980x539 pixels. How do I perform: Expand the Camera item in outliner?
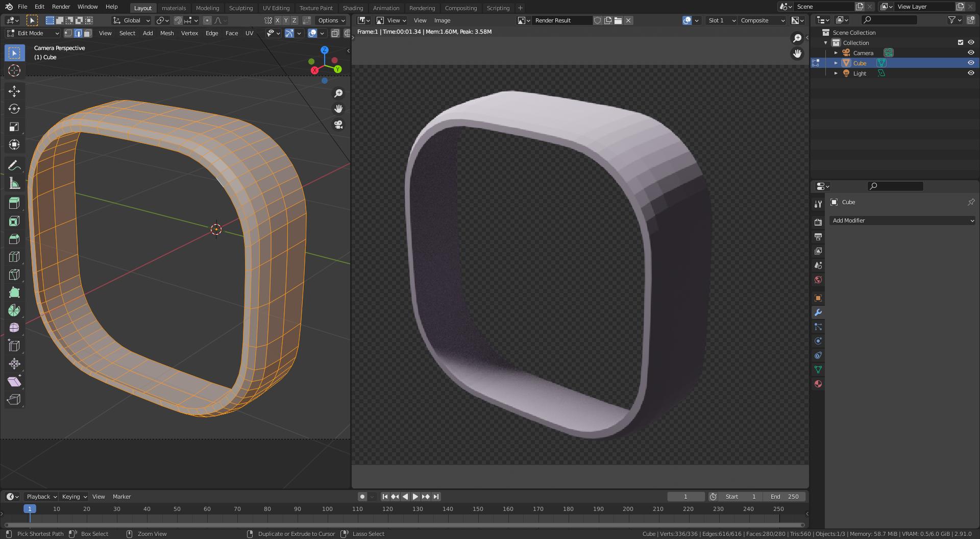point(836,53)
